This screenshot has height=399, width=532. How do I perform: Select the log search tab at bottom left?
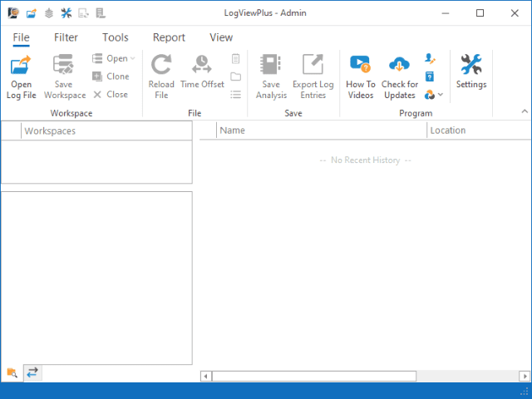pos(12,373)
